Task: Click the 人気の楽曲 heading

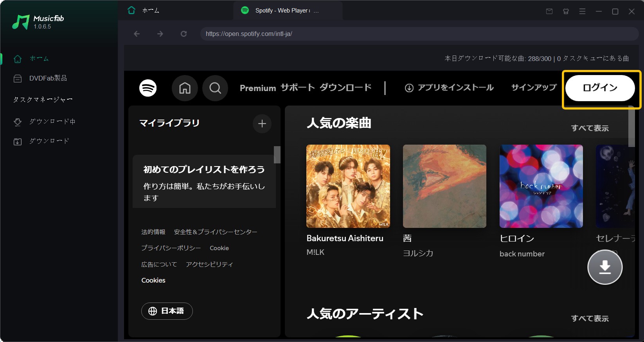Action: 339,123
